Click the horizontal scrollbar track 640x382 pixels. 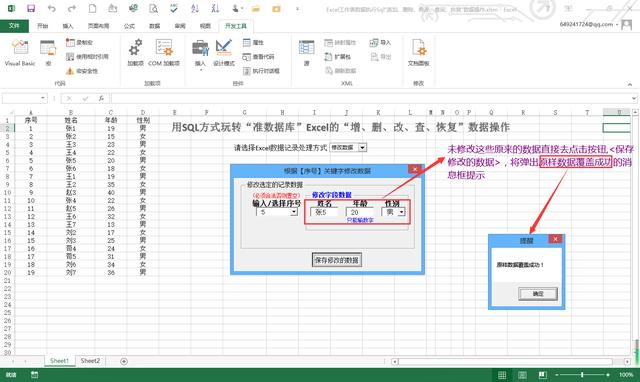click(x=505, y=362)
